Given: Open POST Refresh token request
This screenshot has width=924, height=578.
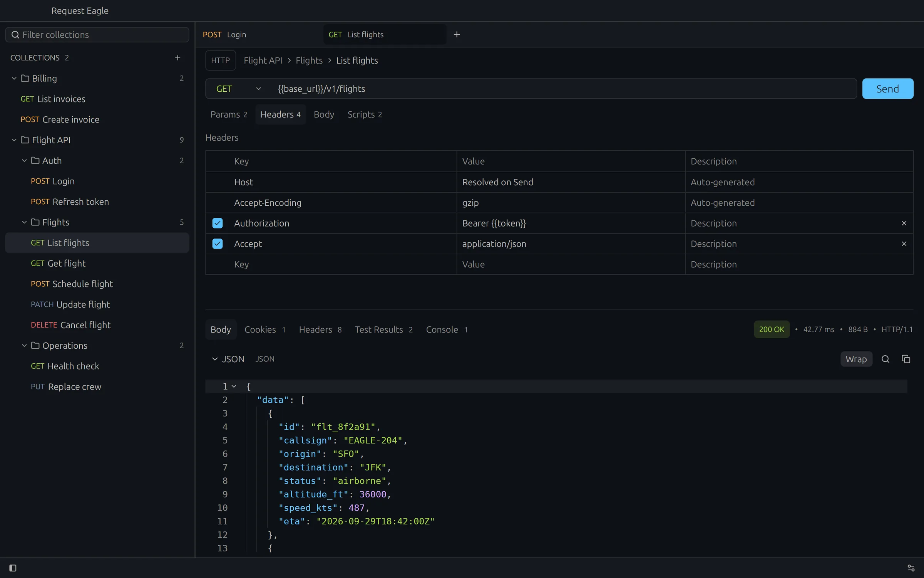Looking at the screenshot, I should 97,202.
